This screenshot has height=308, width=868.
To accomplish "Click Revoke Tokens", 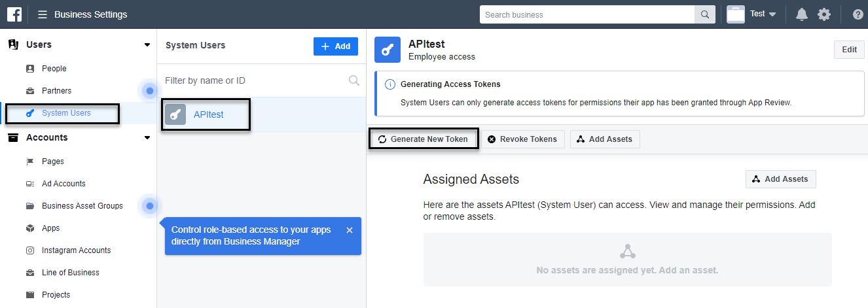I will [523, 139].
